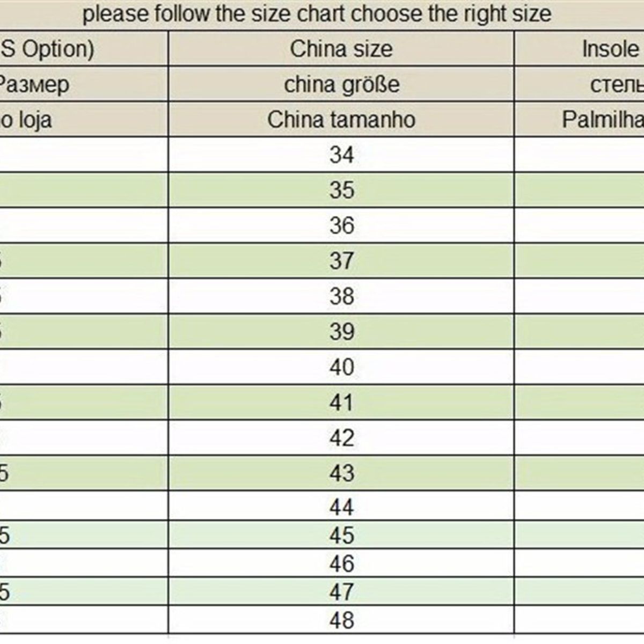Select the size 40 cell

pyautogui.click(x=341, y=367)
